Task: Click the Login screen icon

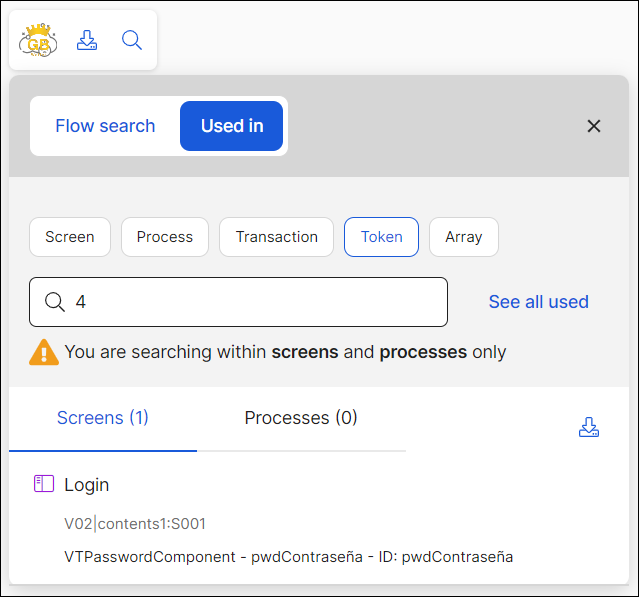Action: point(43,484)
